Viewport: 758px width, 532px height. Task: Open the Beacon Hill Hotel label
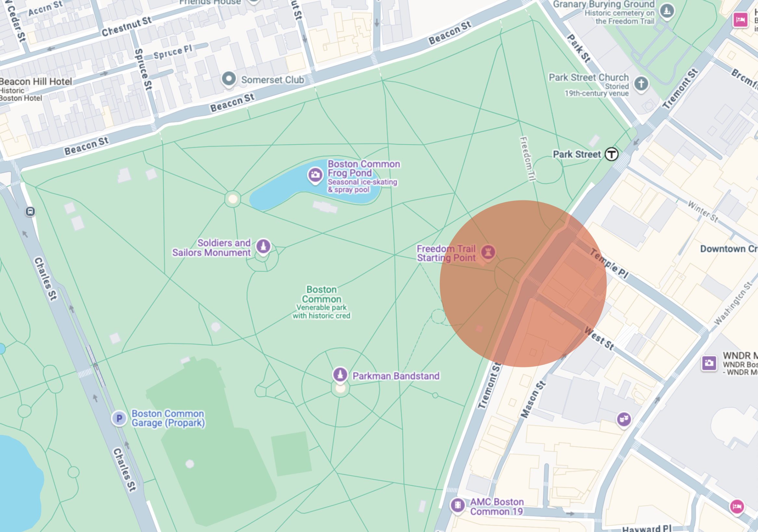pyautogui.click(x=36, y=82)
